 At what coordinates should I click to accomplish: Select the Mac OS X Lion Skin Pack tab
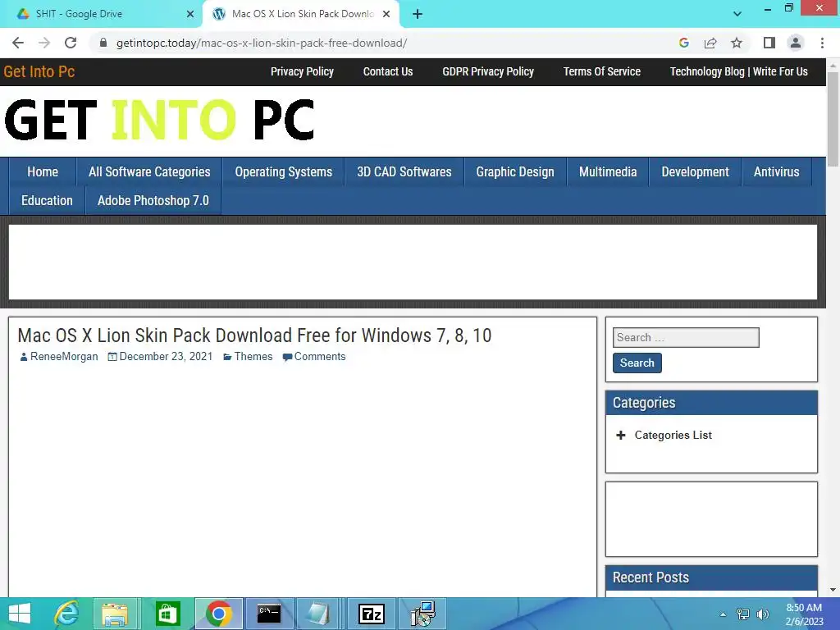coord(301,14)
